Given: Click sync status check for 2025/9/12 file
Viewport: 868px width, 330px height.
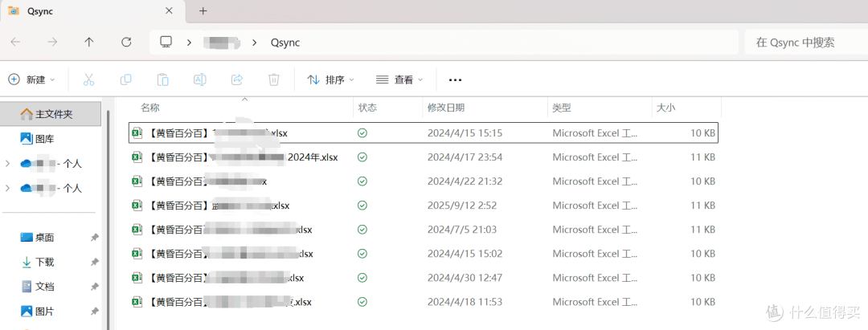Looking at the screenshot, I should pyautogui.click(x=362, y=205).
